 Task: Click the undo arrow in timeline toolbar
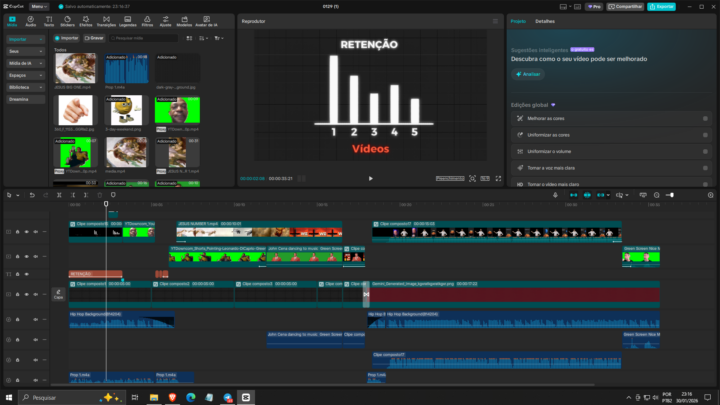coord(31,194)
